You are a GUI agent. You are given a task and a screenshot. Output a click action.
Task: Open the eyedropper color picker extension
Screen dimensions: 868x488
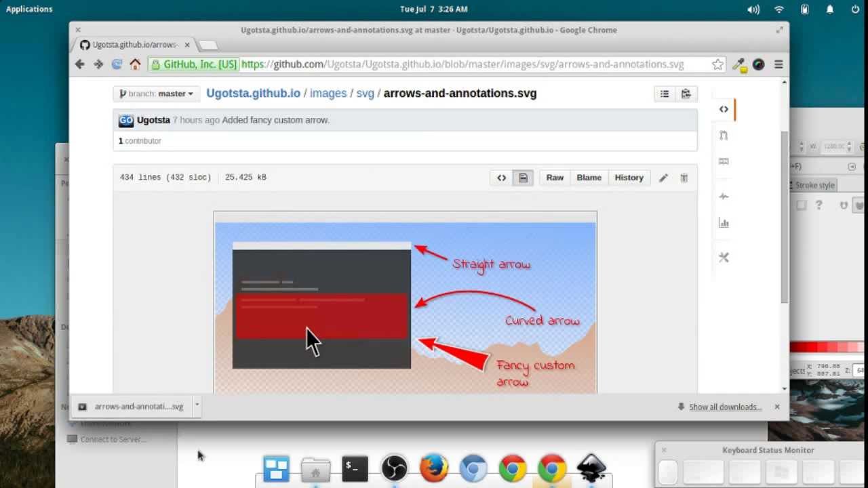point(739,64)
